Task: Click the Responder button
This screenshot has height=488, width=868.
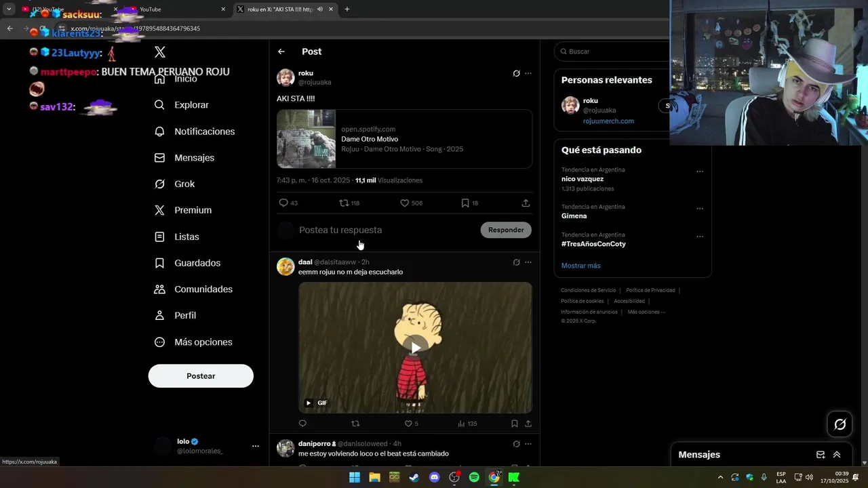Action: click(506, 230)
